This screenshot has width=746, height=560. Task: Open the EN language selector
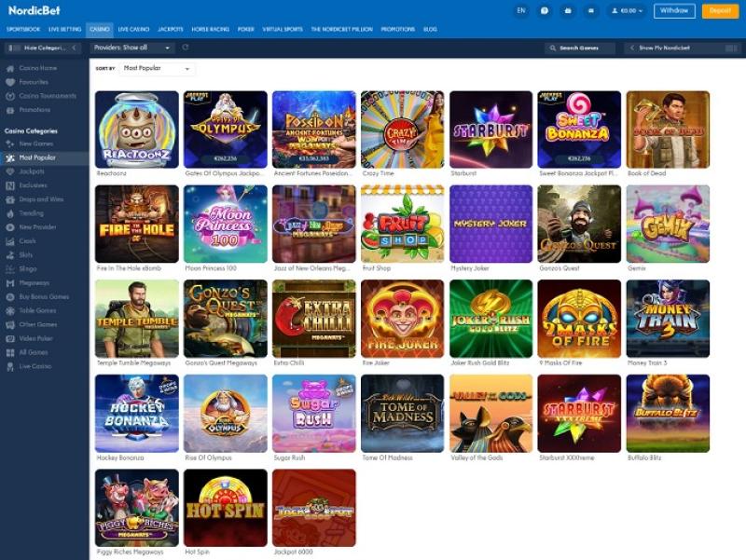coord(520,11)
